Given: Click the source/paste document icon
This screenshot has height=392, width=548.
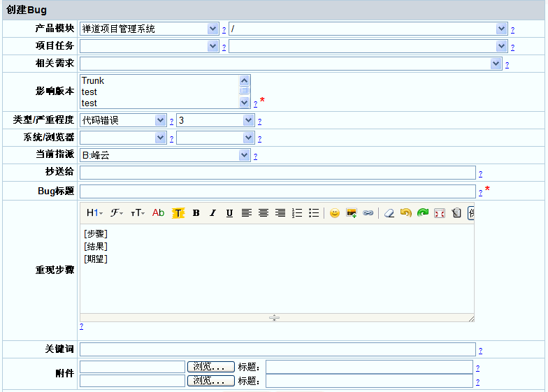Looking at the screenshot, I should point(456,212).
